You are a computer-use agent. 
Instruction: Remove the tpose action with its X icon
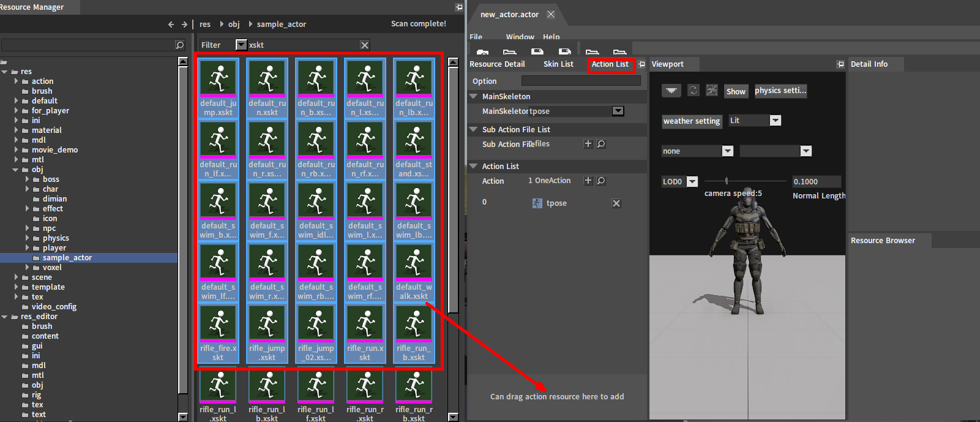[x=616, y=203]
